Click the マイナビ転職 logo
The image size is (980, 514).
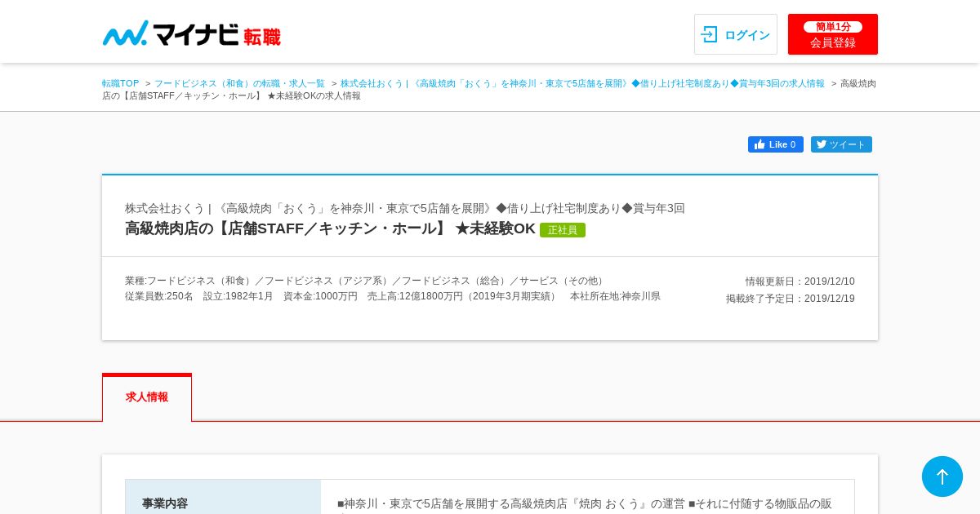[x=191, y=33]
